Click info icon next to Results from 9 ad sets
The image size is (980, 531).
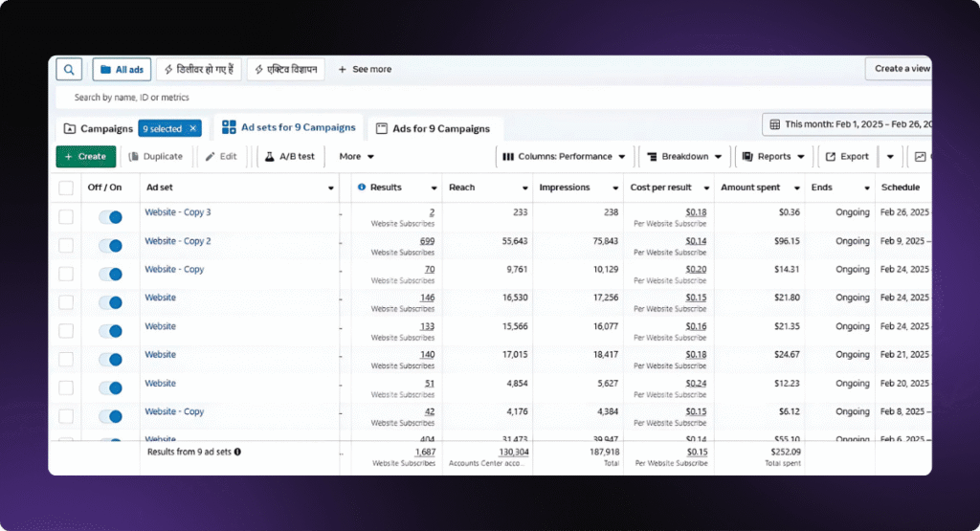click(x=237, y=452)
